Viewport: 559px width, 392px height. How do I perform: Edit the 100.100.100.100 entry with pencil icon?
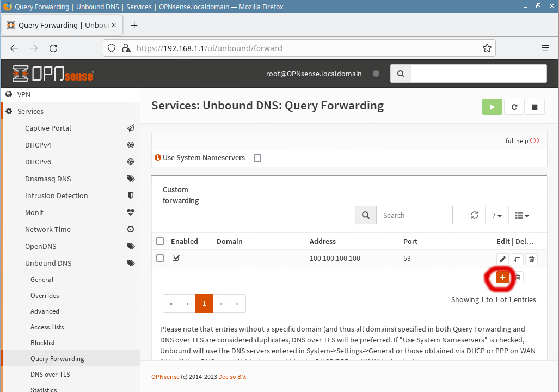[503, 259]
